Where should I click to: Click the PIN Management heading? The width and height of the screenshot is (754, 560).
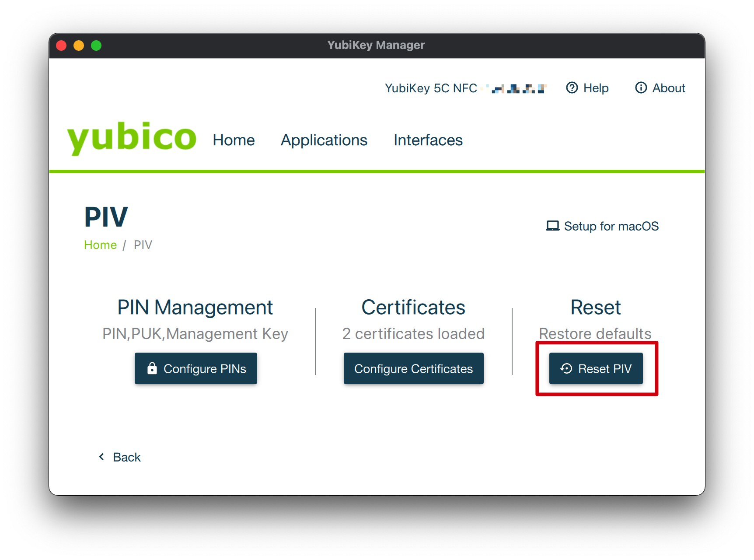tap(195, 307)
